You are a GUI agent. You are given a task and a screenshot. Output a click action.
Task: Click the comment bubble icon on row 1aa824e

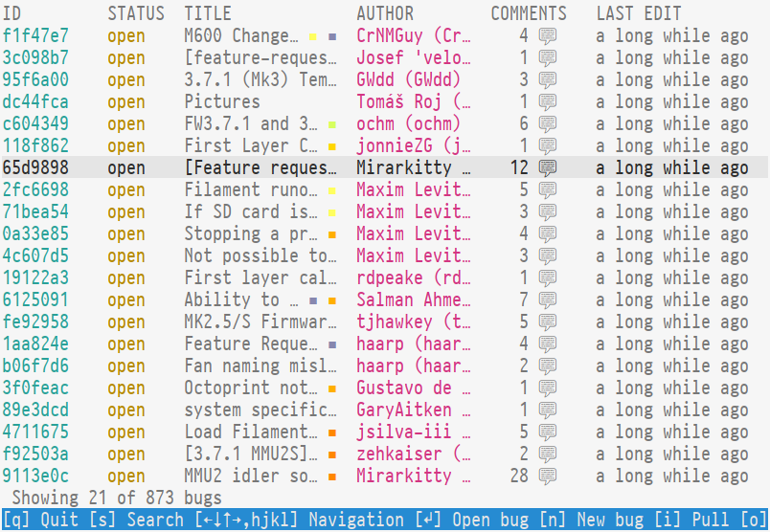point(548,344)
